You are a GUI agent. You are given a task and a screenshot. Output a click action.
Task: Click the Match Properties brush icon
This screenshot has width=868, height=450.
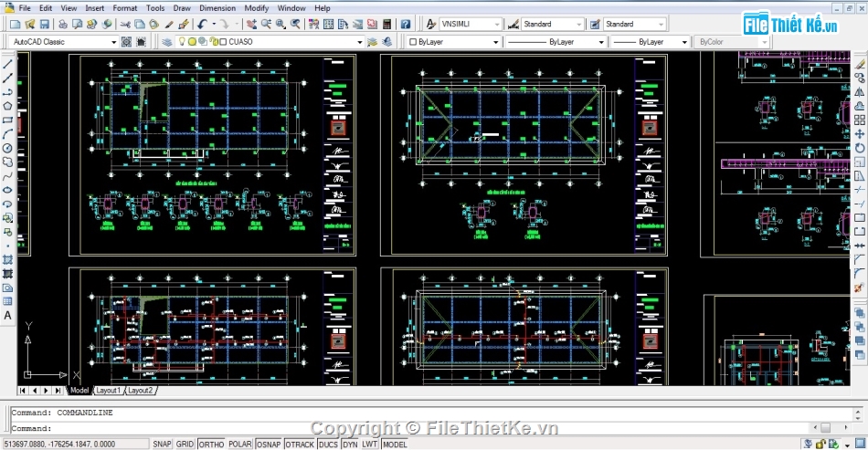pos(169,25)
